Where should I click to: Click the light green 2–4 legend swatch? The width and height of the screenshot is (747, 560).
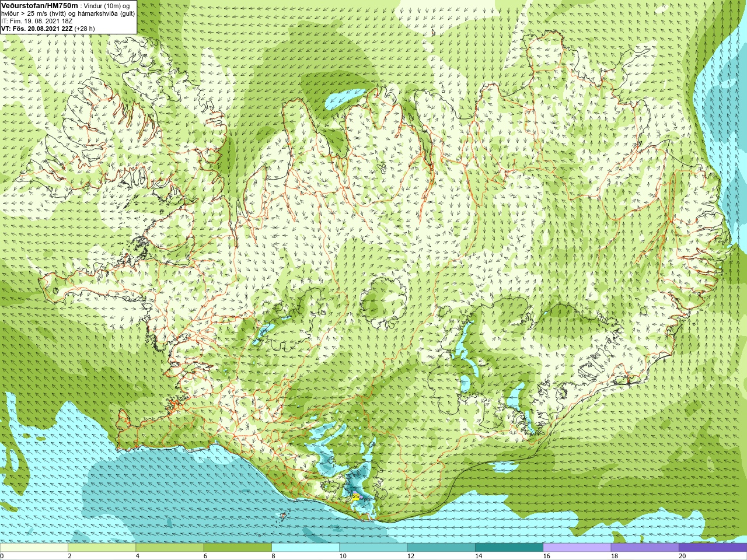(102, 548)
